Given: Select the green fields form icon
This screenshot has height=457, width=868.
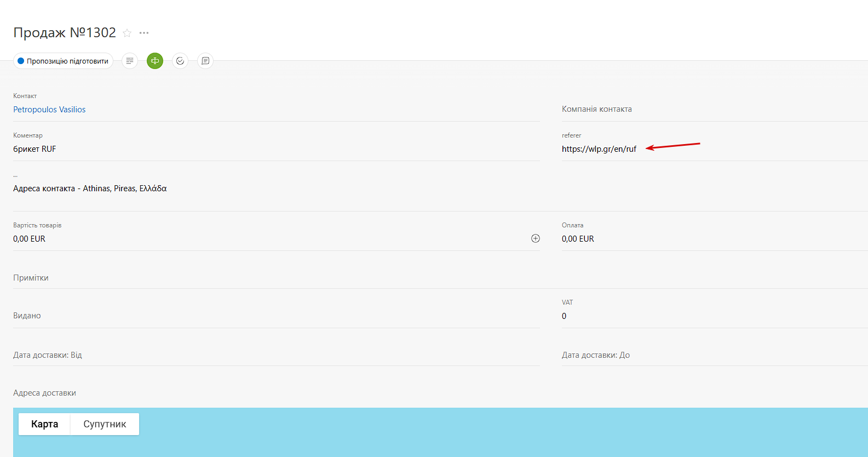Looking at the screenshot, I should pyautogui.click(x=155, y=61).
